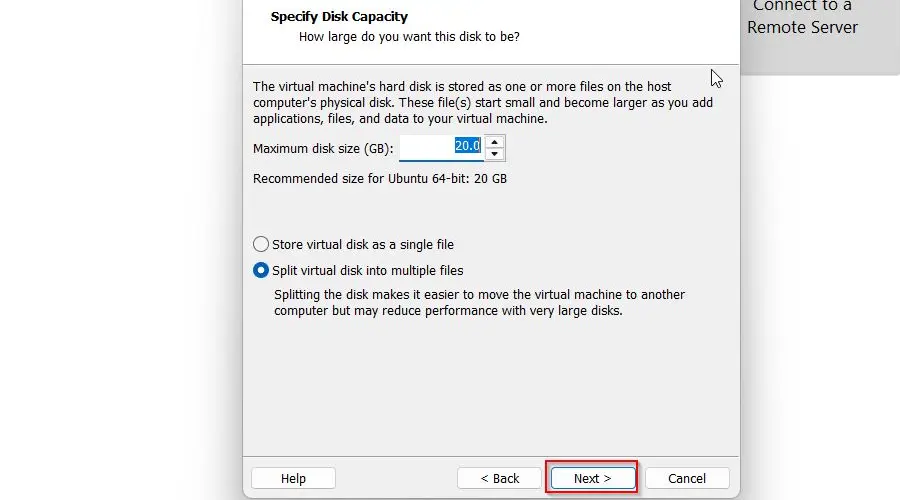Open Help for this wizard page
900x500 pixels.
(293, 478)
